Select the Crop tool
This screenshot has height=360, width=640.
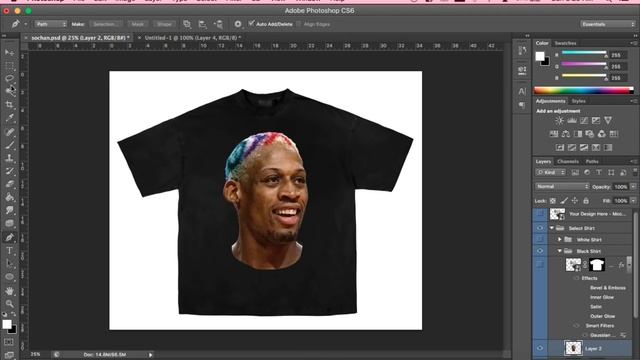click(9, 104)
